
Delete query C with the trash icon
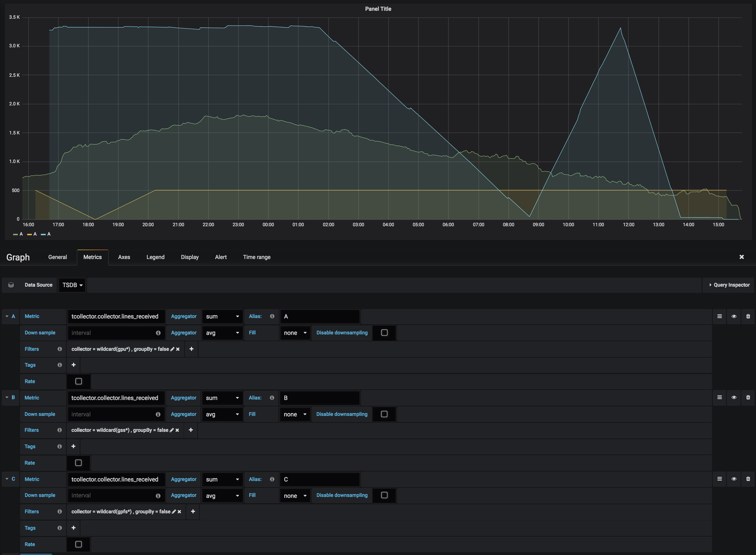point(748,479)
